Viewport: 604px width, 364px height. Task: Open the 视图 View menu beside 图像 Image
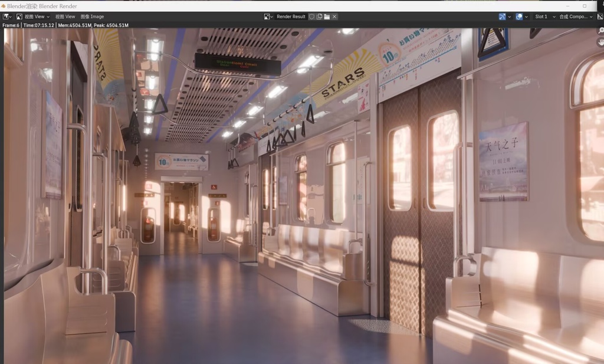pyautogui.click(x=65, y=17)
